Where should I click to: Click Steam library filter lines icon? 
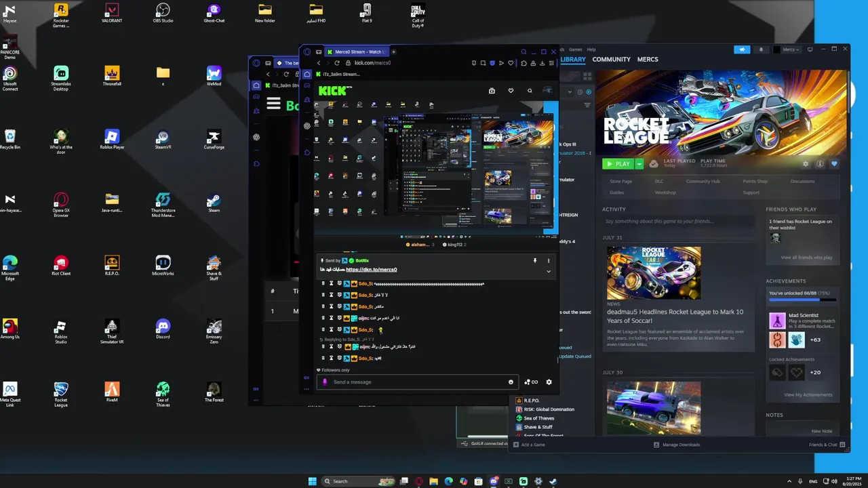587,105
